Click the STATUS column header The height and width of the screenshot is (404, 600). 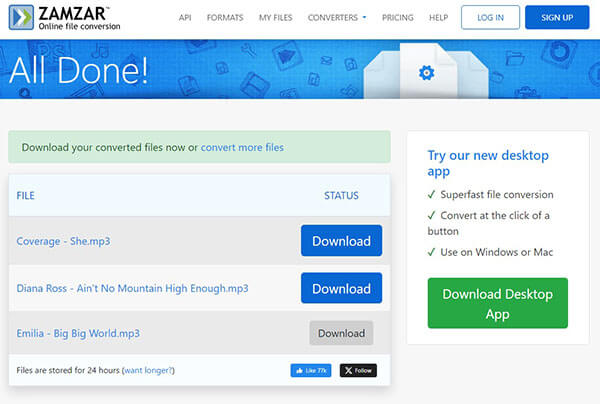click(x=341, y=195)
